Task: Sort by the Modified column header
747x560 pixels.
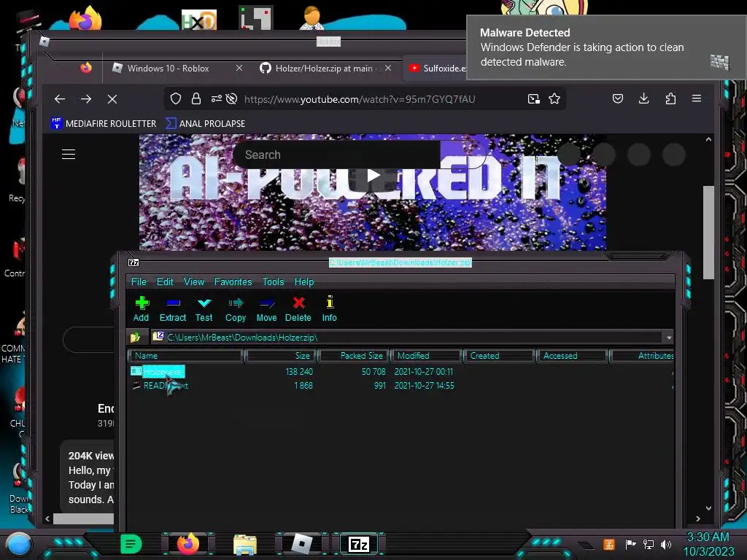Action: pos(426,356)
